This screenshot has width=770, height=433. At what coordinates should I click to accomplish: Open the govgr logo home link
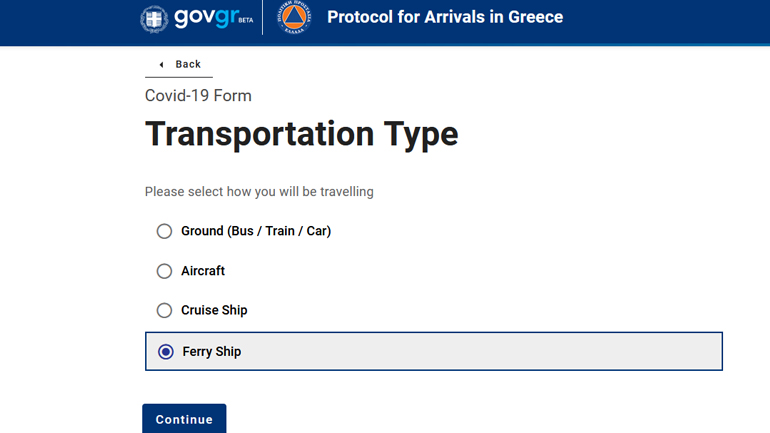coord(206,18)
